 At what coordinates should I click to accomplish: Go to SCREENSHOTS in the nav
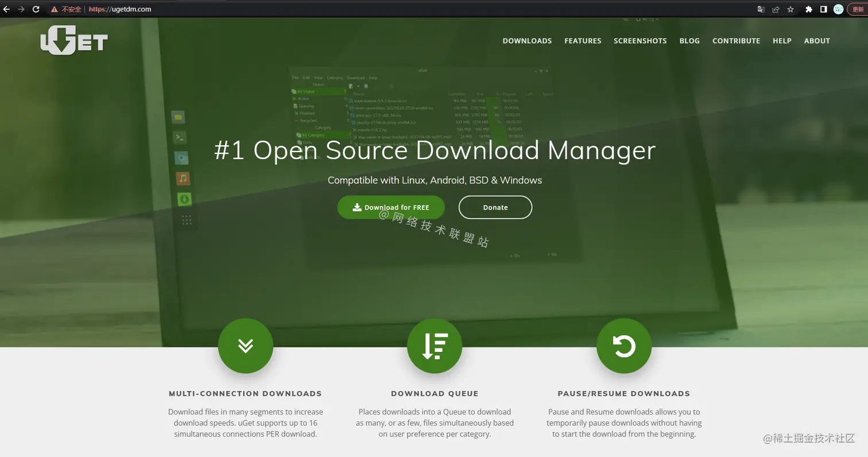(x=640, y=41)
